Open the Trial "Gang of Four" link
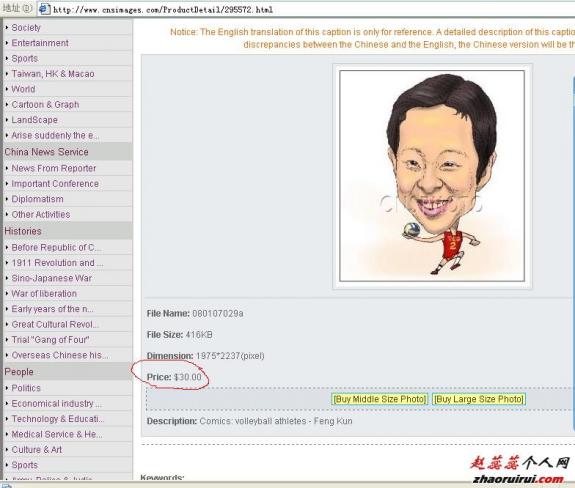Image resolution: width=575 pixels, height=488 pixels. click(x=50, y=340)
